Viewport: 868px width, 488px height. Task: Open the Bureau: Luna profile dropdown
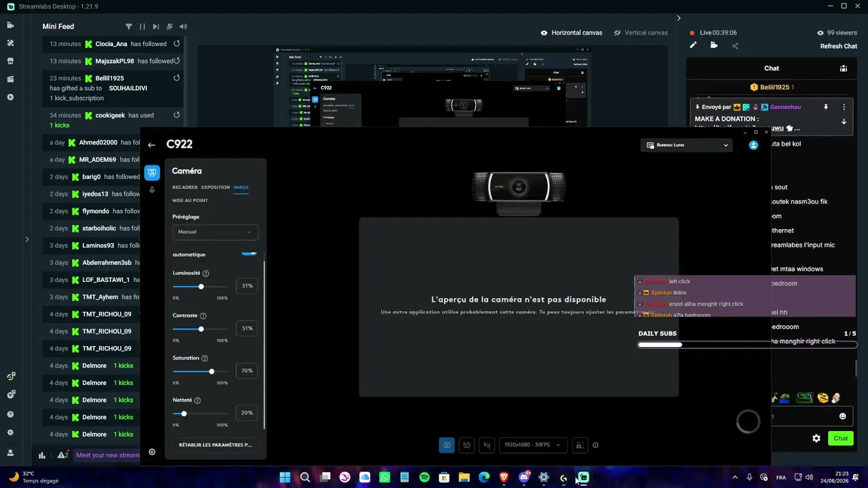click(x=686, y=145)
